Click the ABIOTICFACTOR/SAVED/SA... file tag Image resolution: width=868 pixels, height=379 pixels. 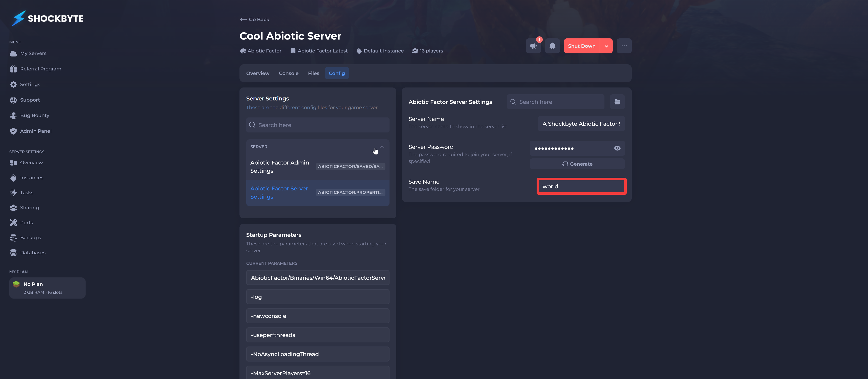[350, 167]
